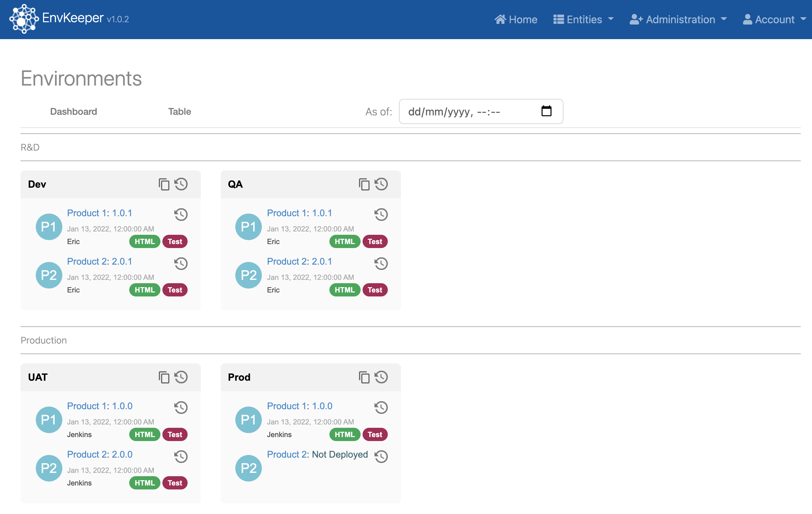Click HTML badge for Product 1 in Prod
Viewport: 812px width, 514px height.
click(x=344, y=434)
